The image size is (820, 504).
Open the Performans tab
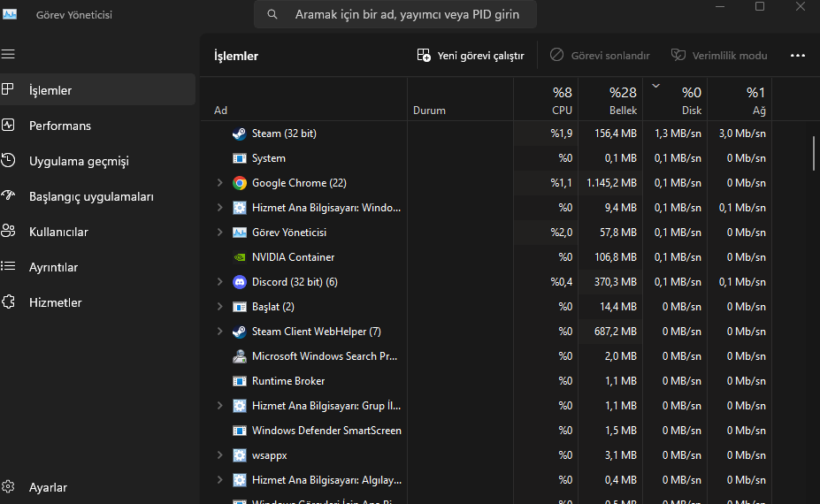[x=98, y=126]
